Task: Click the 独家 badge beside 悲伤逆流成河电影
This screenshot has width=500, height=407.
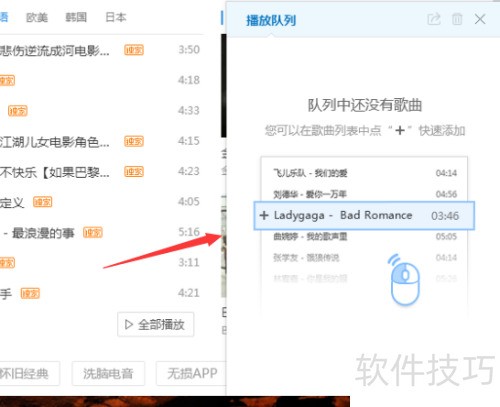Action: point(134,50)
